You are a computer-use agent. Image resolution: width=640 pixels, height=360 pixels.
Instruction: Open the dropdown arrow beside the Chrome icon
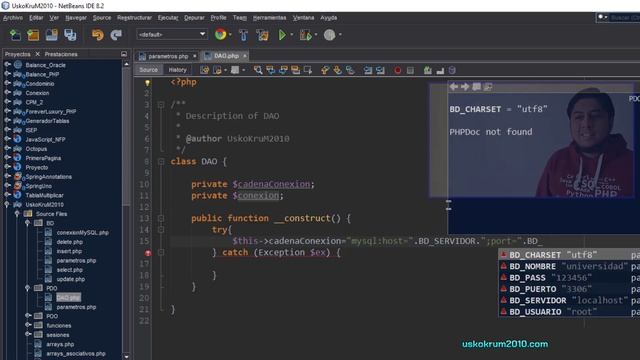tap(230, 35)
